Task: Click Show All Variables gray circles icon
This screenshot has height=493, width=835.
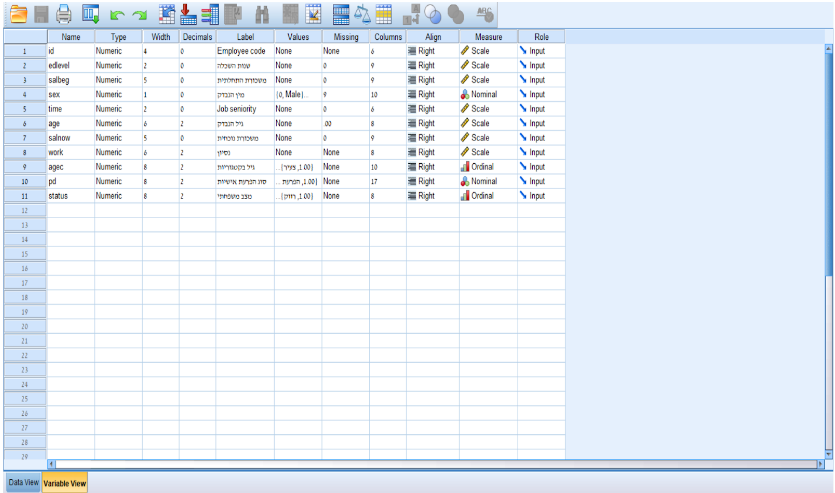Action: (x=456, y=15)
